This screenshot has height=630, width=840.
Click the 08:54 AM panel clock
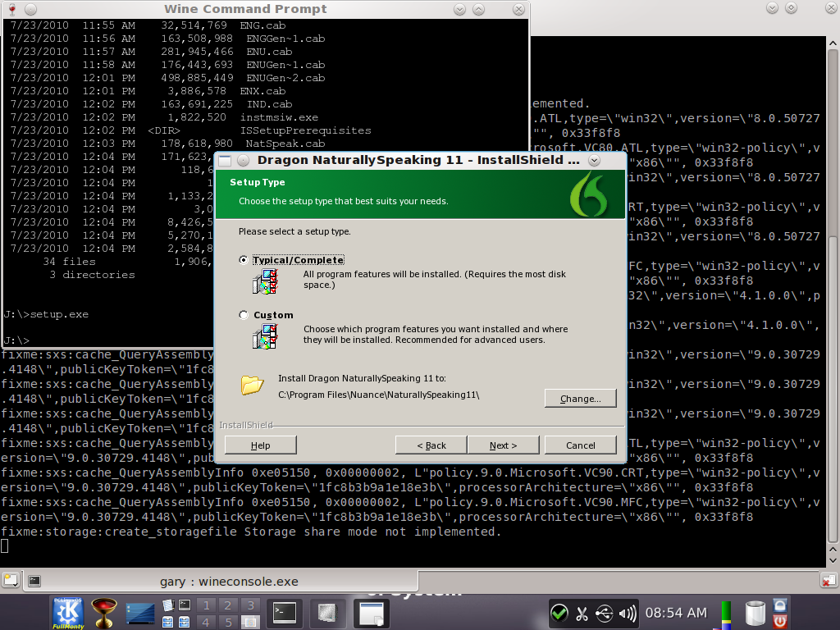point(676,613)
